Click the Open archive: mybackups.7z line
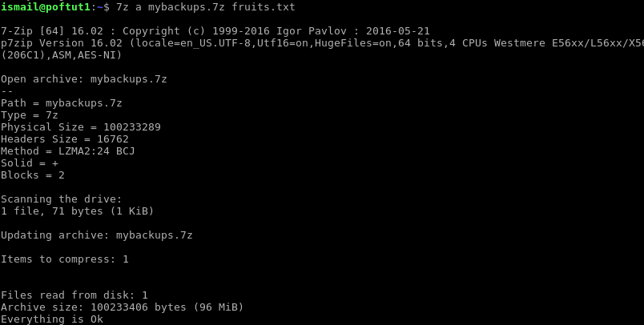 [84, 78]
